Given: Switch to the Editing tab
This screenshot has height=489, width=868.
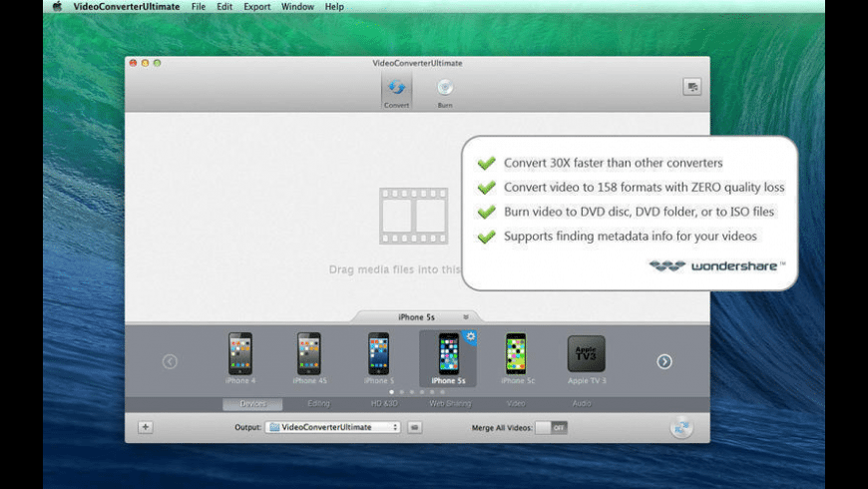Looking at the screenshot, I should (318, 404).
